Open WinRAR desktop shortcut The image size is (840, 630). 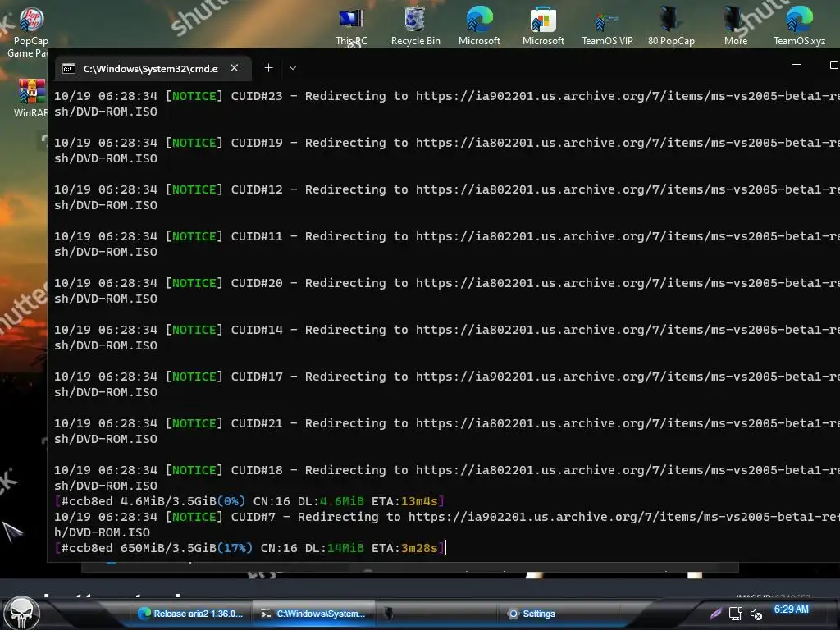pyautogui.click(x=30, y=98)
